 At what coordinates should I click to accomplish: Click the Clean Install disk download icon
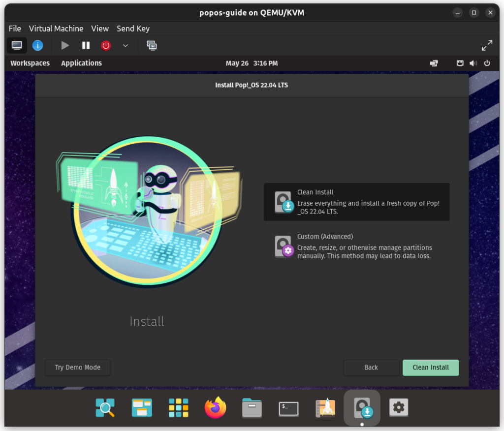[x=284, y=202]
